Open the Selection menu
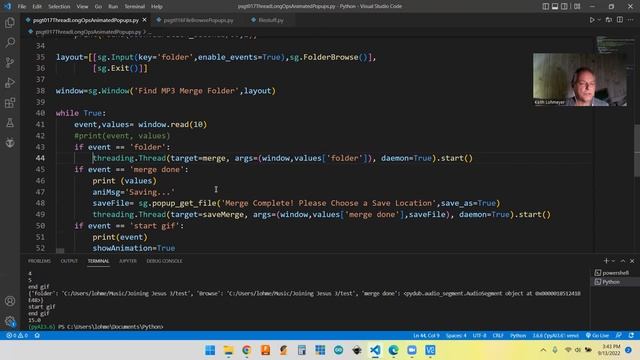640x360 pixels. 59,7
